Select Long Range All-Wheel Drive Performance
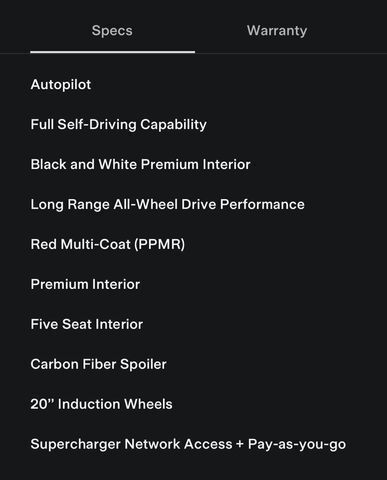387x480 pixels. pos(168,204)
